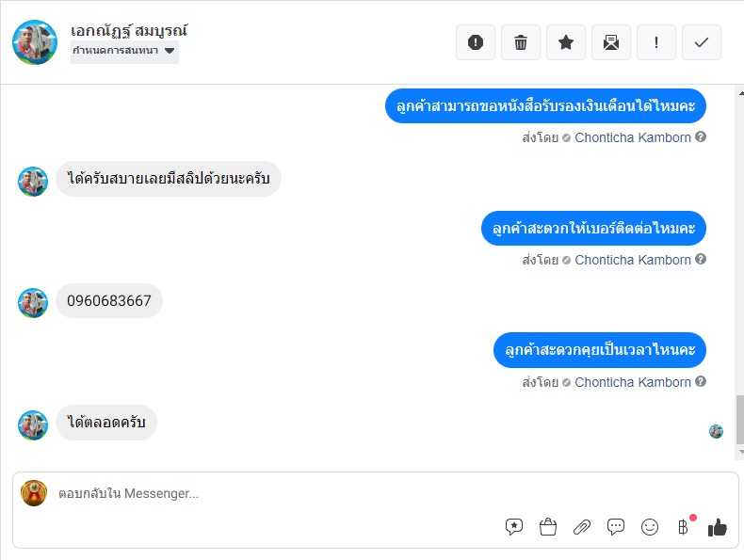744x560 pixels.
Task: Mark conversation as unread envelope icon
Action: click(611, 42)
